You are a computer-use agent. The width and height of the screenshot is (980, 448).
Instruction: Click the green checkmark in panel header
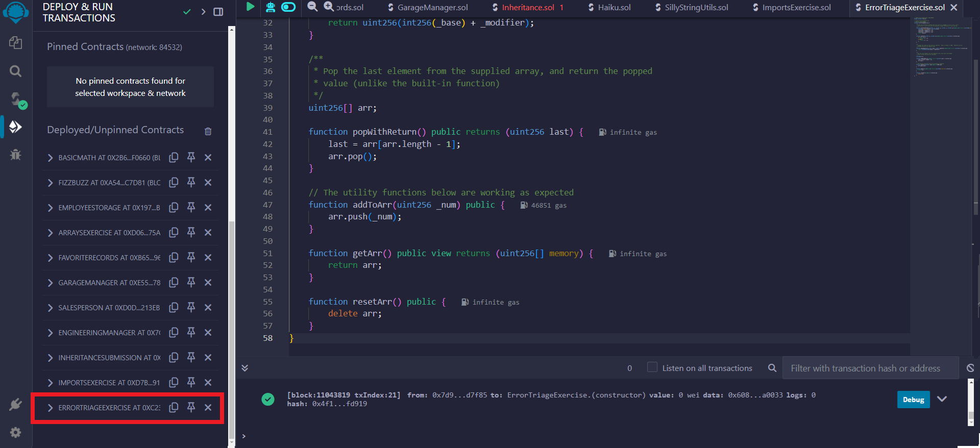click(x=187, y=12)
